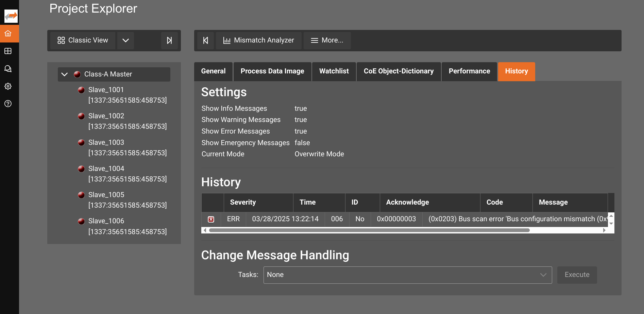Viewport: 644px width, 314px height.
Task: Click the skip-to-start icon before Mismatch Analyzer
Action: (x=206, y=40)
